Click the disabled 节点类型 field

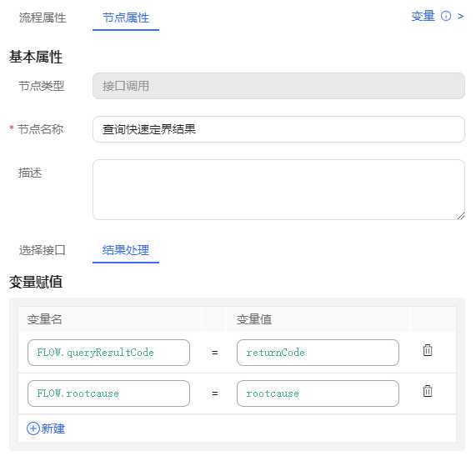pyautogui.click(x=278, y=86)
